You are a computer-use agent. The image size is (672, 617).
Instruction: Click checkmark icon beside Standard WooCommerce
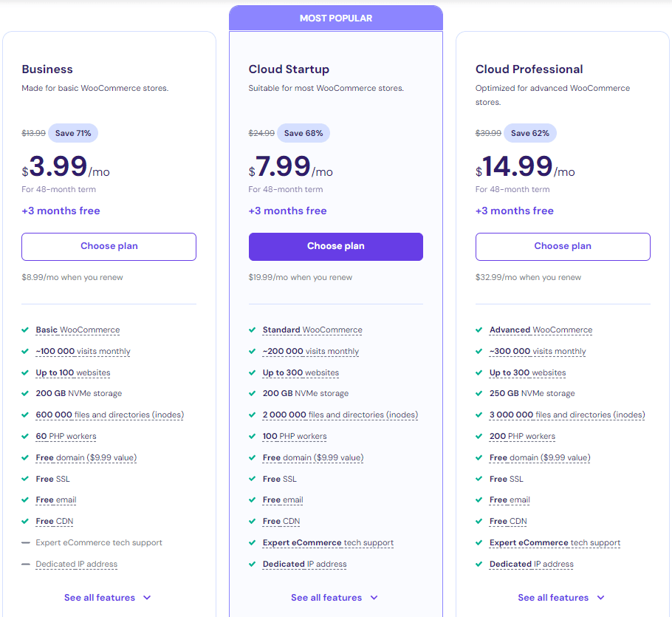pyautogui.click(x=252, y=330)
